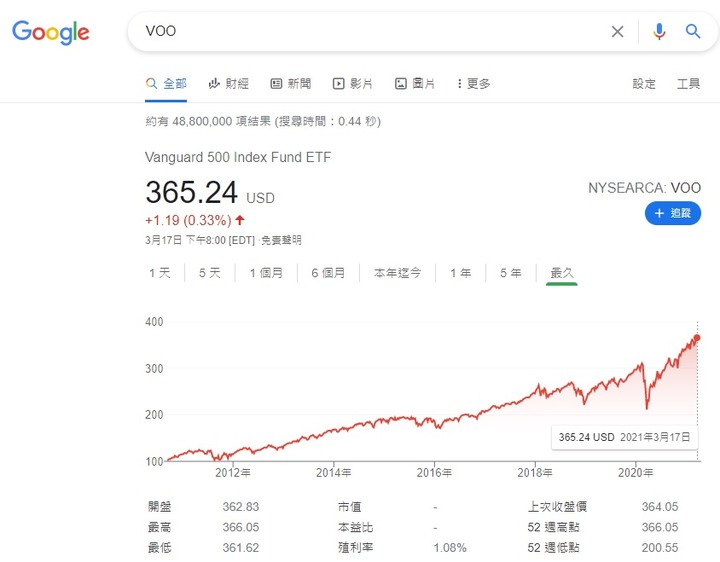Click the 最低 value 361.62

pyautogui.click(x=241, y=547)
